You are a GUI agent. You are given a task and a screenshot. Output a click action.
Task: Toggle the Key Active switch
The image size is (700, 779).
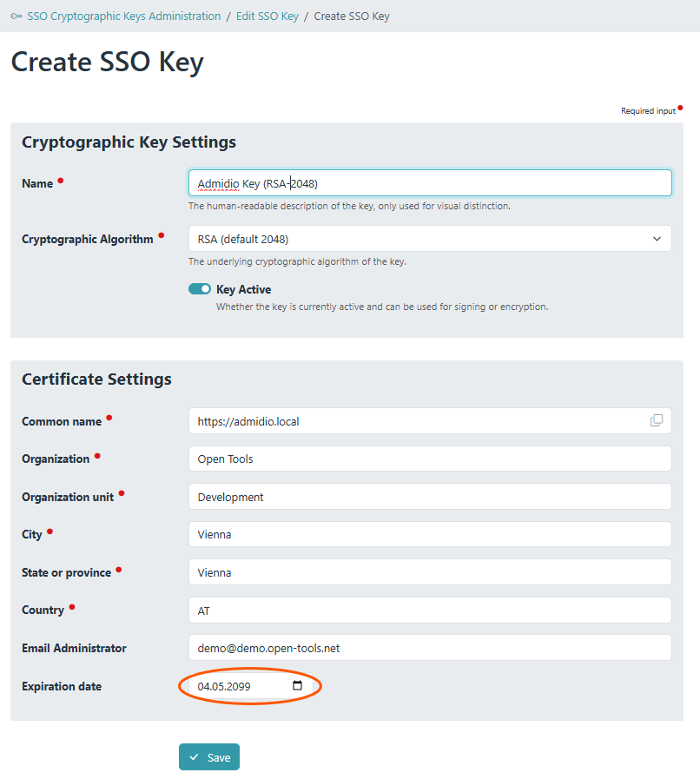click(200, 289)
